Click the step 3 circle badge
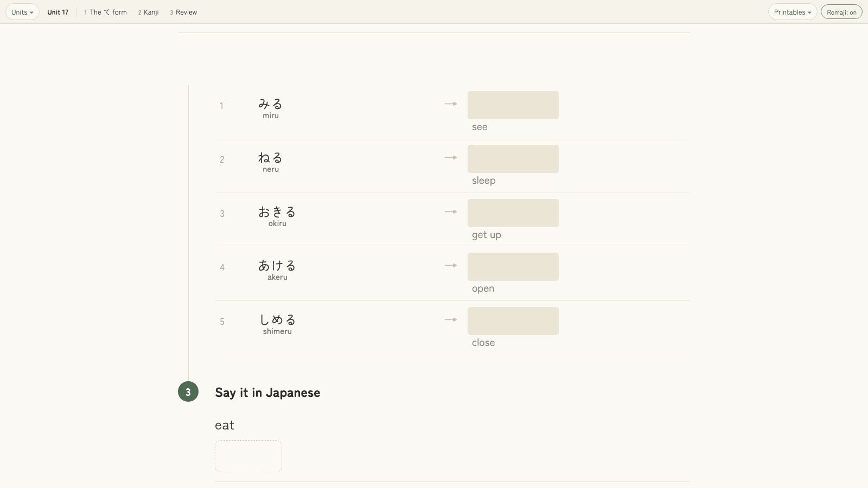The width and height of the screenshot is (868, 488). coord(188,391)
